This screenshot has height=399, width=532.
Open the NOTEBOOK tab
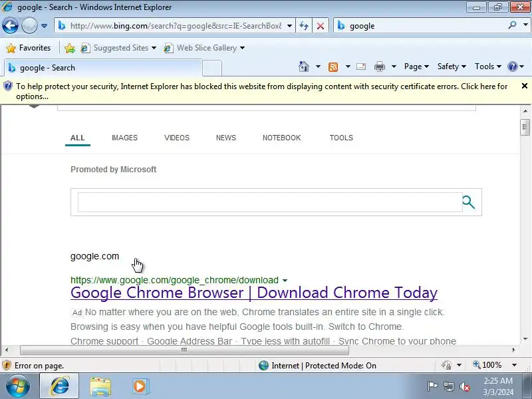281,138
